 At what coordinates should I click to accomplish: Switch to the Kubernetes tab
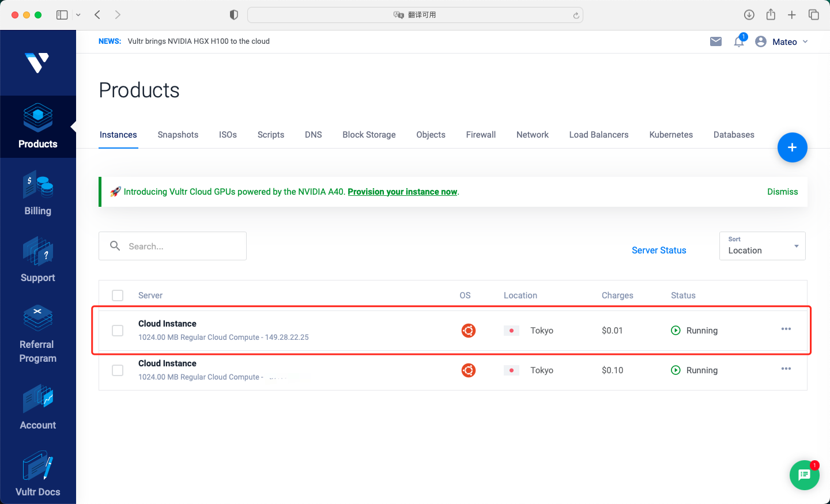671,135
